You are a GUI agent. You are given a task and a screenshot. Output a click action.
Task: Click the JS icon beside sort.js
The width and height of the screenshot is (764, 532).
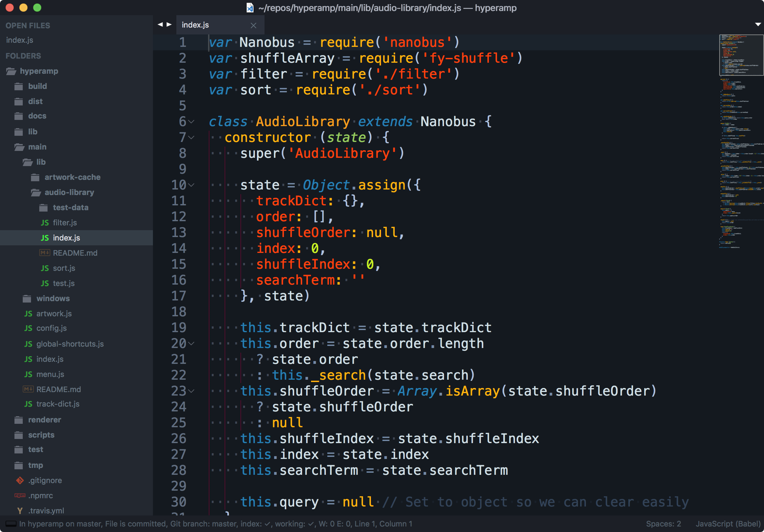click(45, 268)
